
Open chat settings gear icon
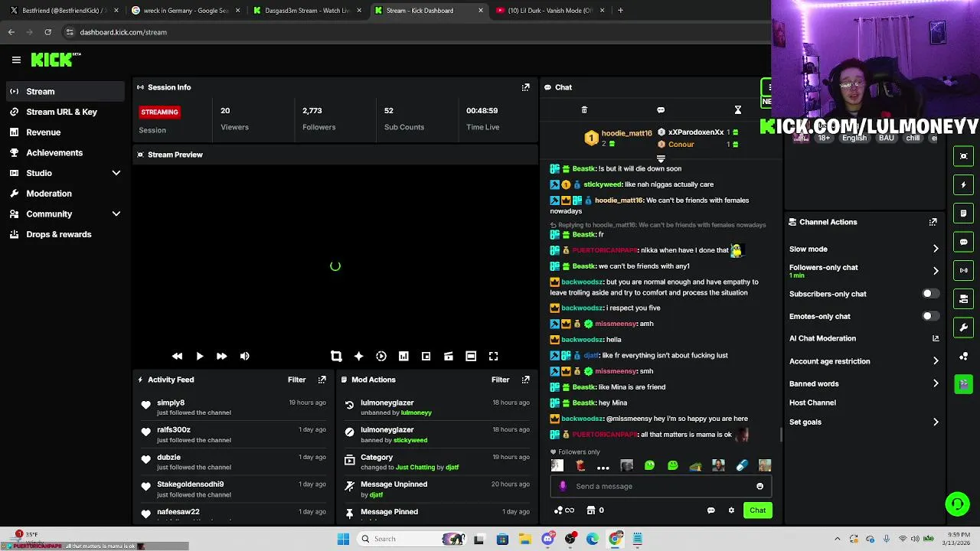(731, 510)
